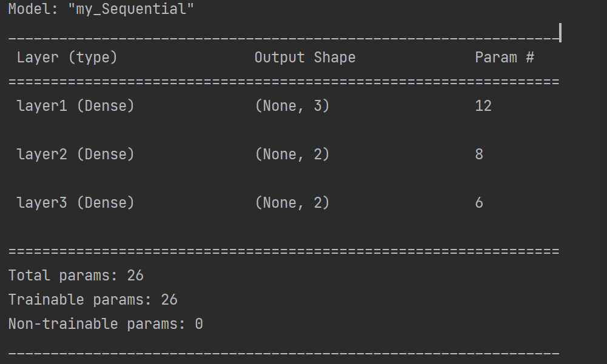Viewport: 607px width, 364px height.
Task: Click layer2 parameter count 8
Action: tap(479, 154)
